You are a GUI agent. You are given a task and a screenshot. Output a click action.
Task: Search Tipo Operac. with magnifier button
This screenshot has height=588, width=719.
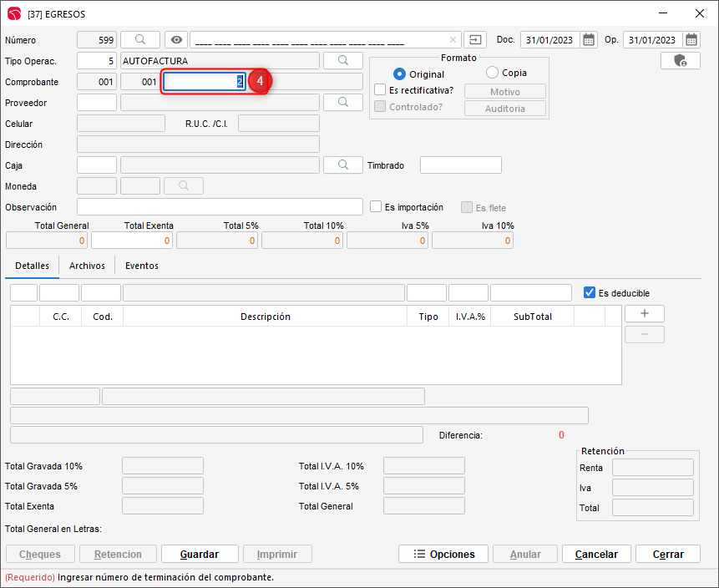[x=342, y=60]
